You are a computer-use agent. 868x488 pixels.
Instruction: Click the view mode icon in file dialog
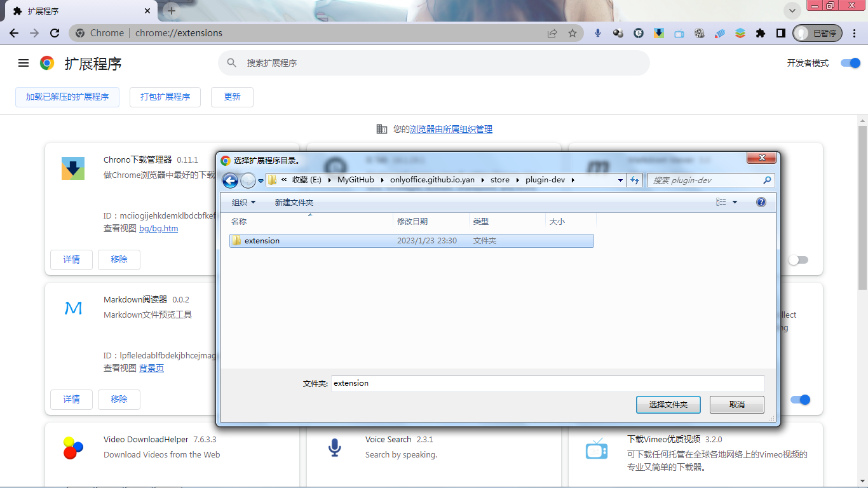pos(721,202)
